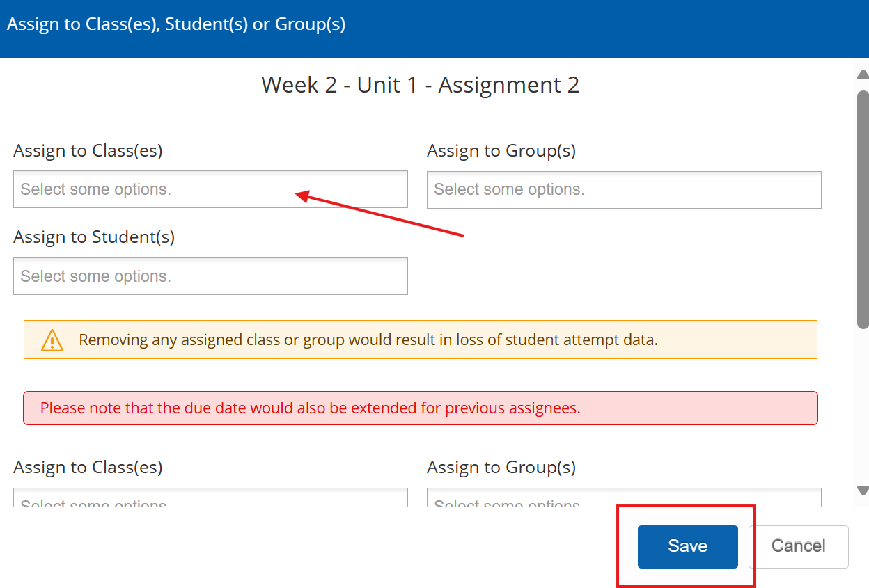Viewport: 869px width, 588px height.
Task: Click the scrollbar up arrow
Action: [x=862, y=75]
